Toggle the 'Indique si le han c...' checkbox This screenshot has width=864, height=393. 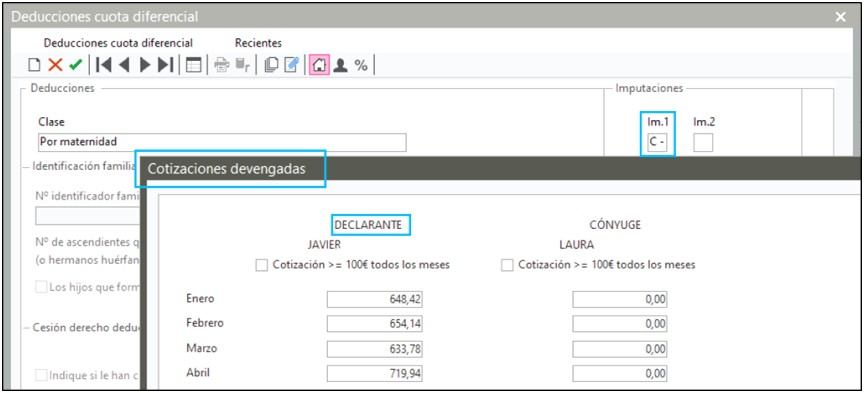coord(41,375)
